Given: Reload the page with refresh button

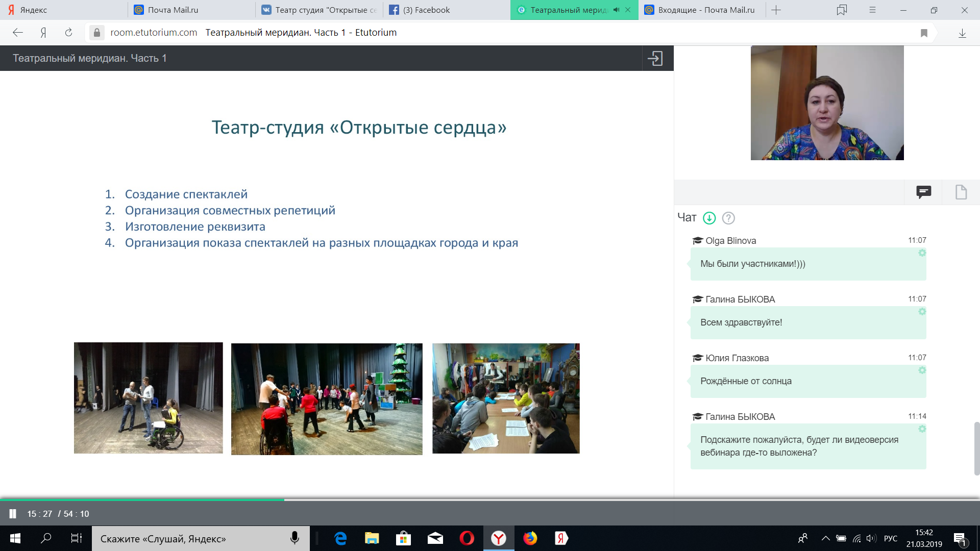Looking at the screenshot, I should (68, 33).
